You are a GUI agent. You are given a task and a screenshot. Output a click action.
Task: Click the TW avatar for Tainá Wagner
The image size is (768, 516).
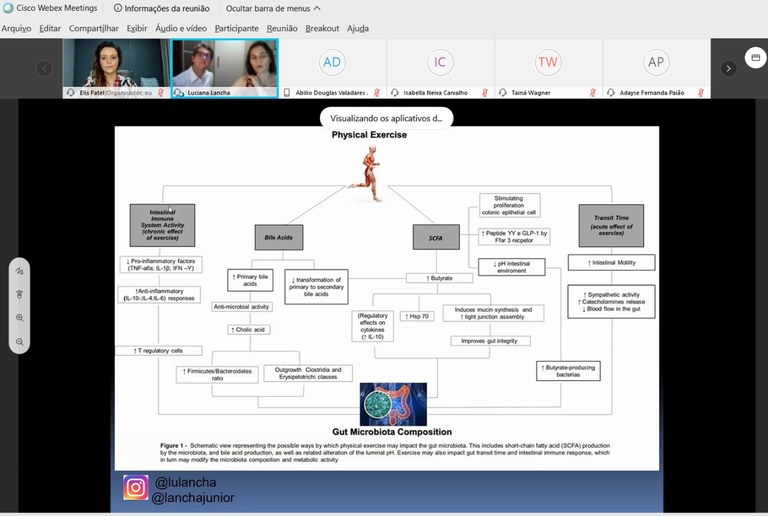click(x=547, y=63)
